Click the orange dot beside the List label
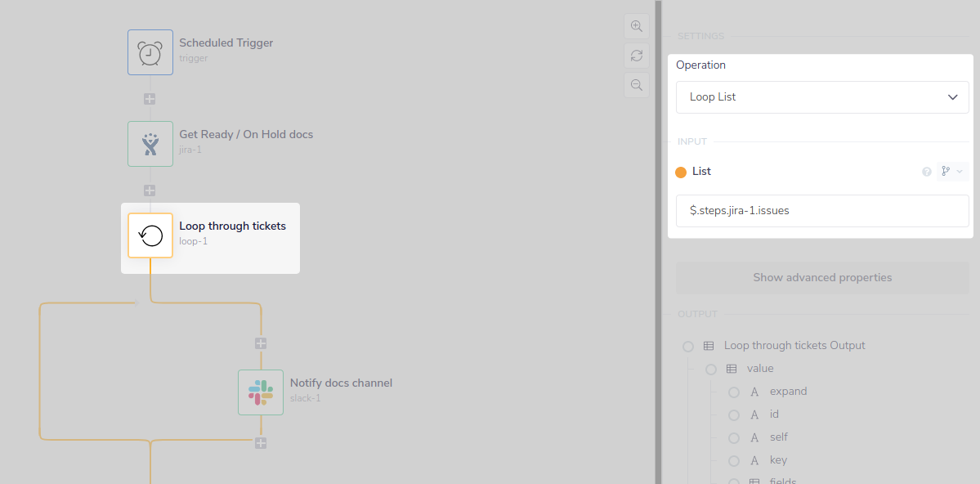 coord(679,171)
